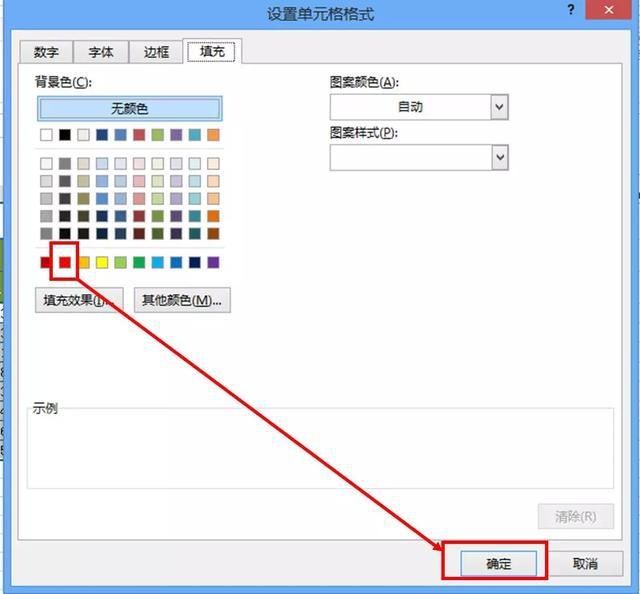
Task: Cancel the dialog with 取消
Action: point(585,564)
